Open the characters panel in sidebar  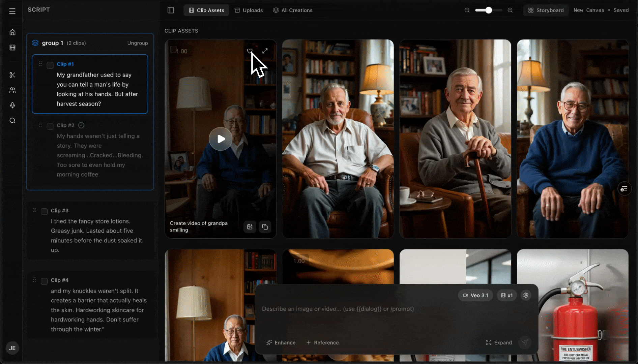coord(12,90)
